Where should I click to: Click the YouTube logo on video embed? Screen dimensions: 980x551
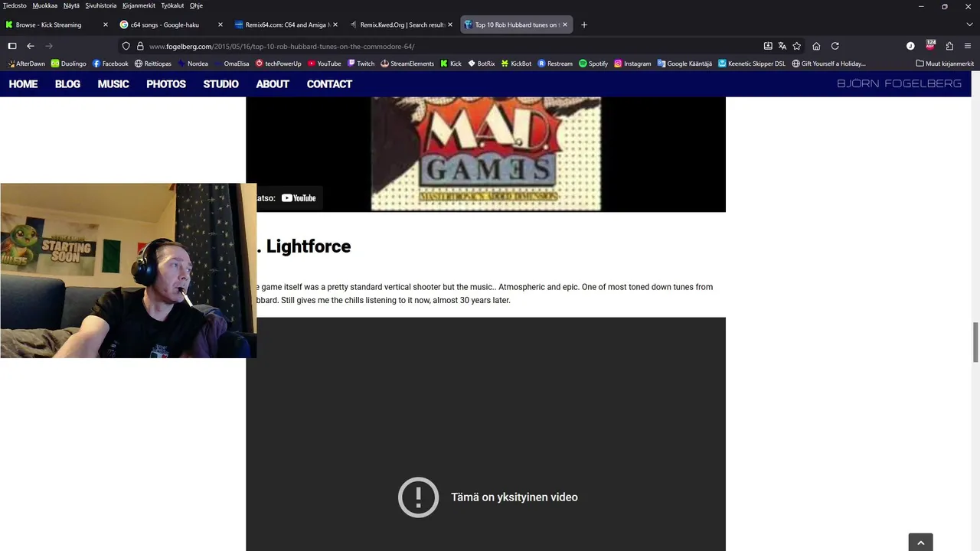pyautogui.click(x=299, y=198)
